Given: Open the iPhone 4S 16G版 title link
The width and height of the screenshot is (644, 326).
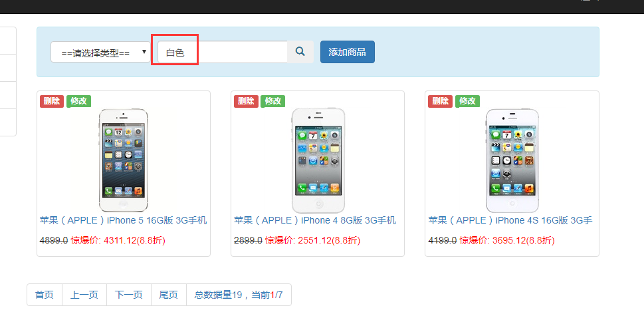Looking at the screenshot, I should click(x=510, y=220).
